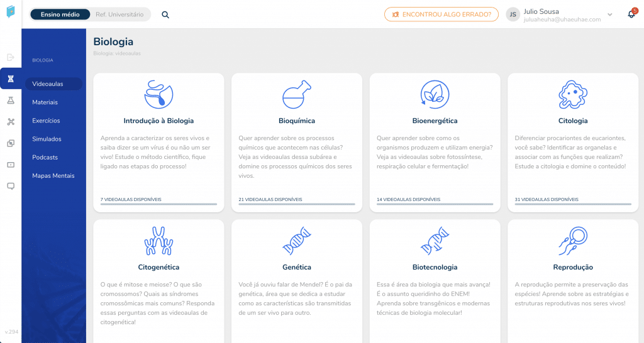Select the DNA biology icon in left rail
Image resolution: width=644 pixels, height=343 pixels.
[11, 79]
